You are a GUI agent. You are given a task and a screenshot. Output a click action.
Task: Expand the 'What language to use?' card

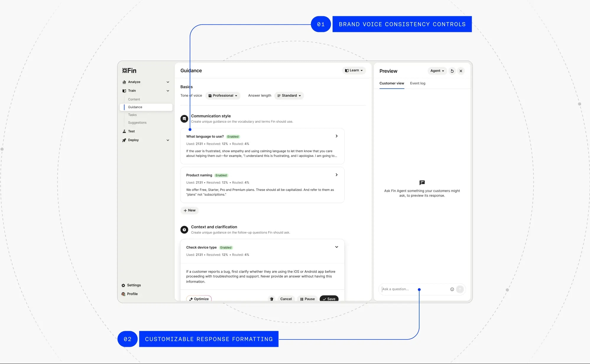(336, 136)
